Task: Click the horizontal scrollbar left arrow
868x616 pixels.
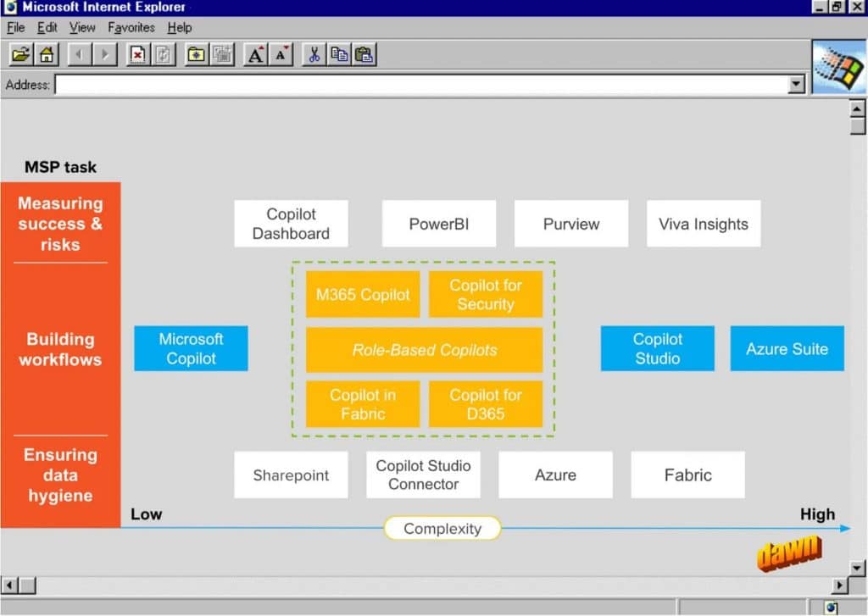Action: click(x=9, y=585)
